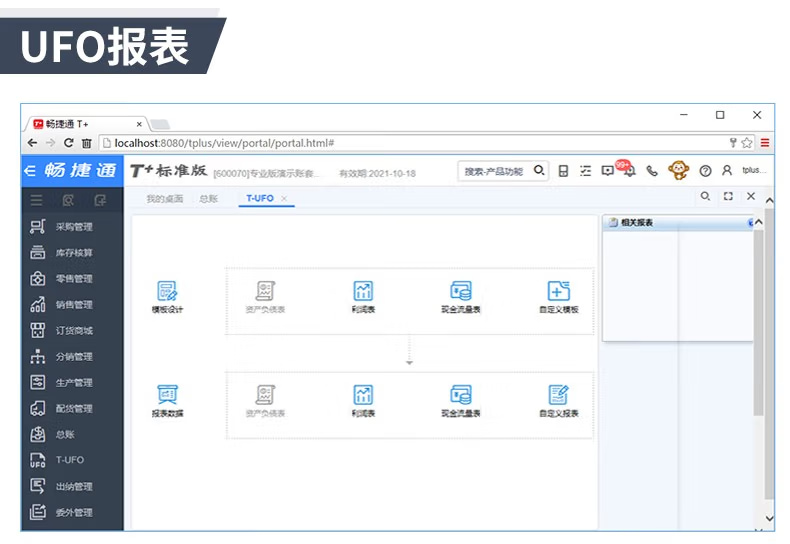Open 资产负债表 template in top row
Screen dimensions: 790x544
[266, 297]
